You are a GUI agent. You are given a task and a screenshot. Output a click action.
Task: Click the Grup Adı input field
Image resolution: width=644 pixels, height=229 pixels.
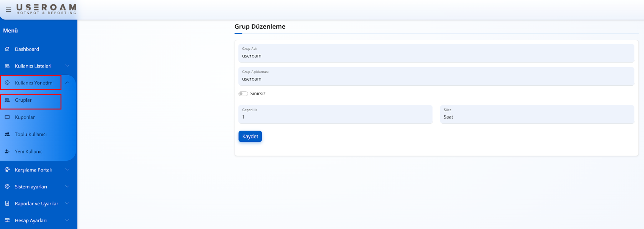[436, 56]
